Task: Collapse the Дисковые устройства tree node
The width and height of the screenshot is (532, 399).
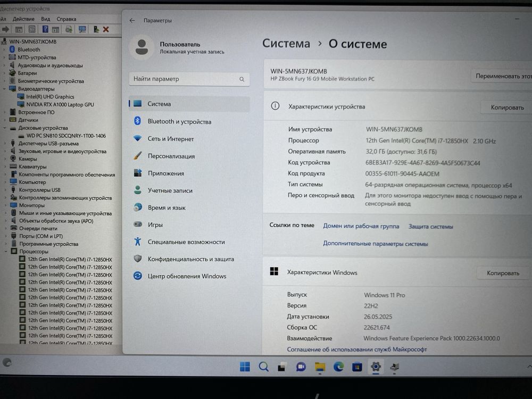Action: (x=4, y=128)
